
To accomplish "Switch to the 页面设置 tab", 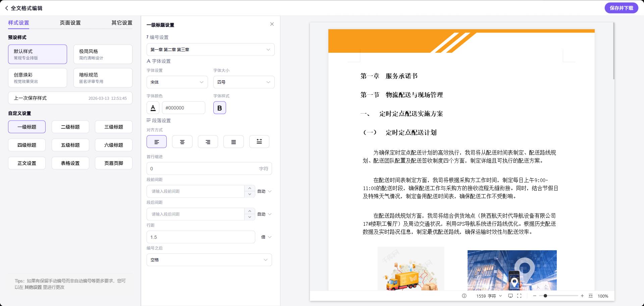I will (70, 23).
